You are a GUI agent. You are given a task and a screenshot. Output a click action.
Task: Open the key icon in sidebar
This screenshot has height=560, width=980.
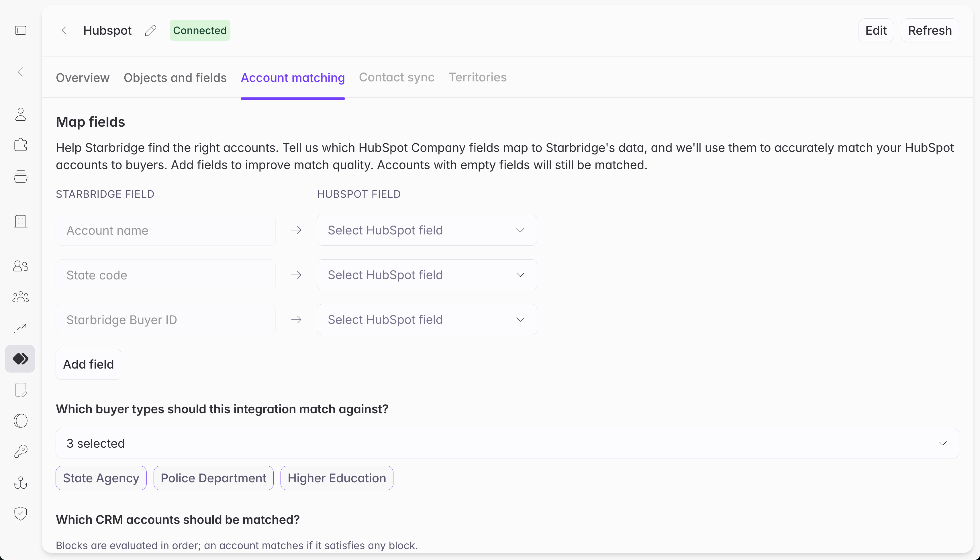click(x=20, y=452)
